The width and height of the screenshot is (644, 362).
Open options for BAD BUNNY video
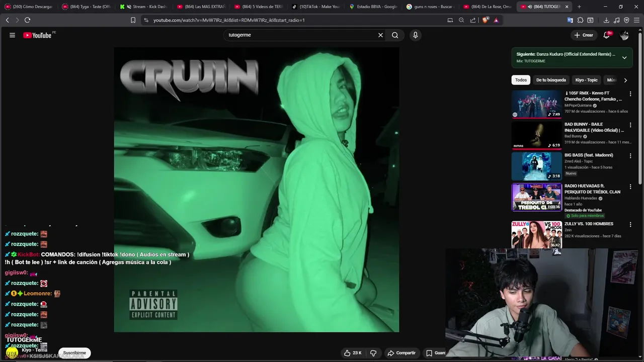click(x=630, y=125)
